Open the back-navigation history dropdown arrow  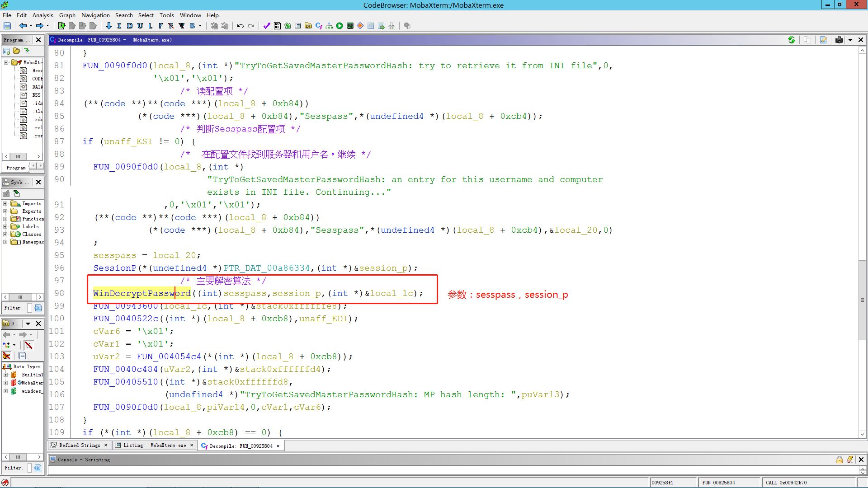31,26
